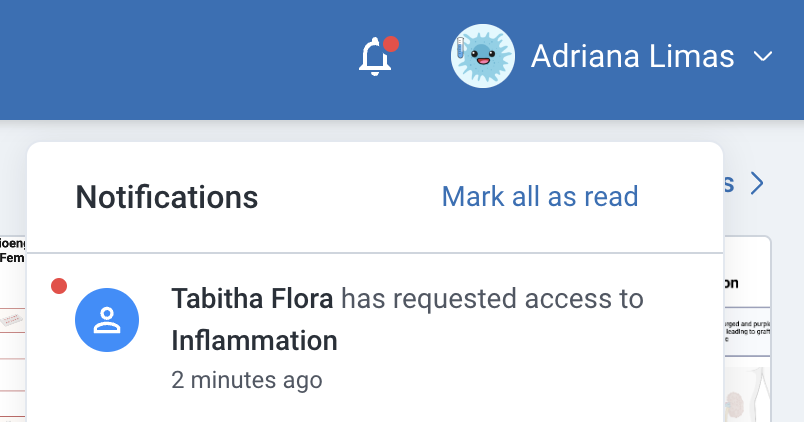
Task: Open the account menu via the Adriana Limas name
Action: coord(632,57)
